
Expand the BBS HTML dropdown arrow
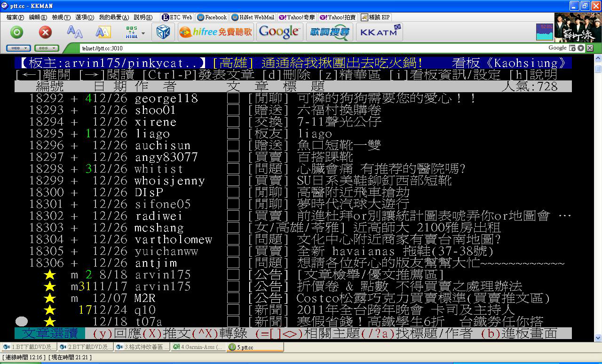(x=144, y=32)
